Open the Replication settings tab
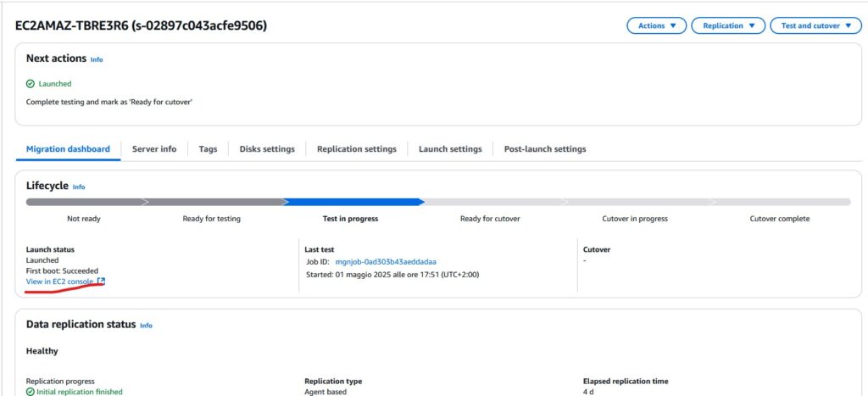This screenshot has width=868, height=396. [357, 149]
